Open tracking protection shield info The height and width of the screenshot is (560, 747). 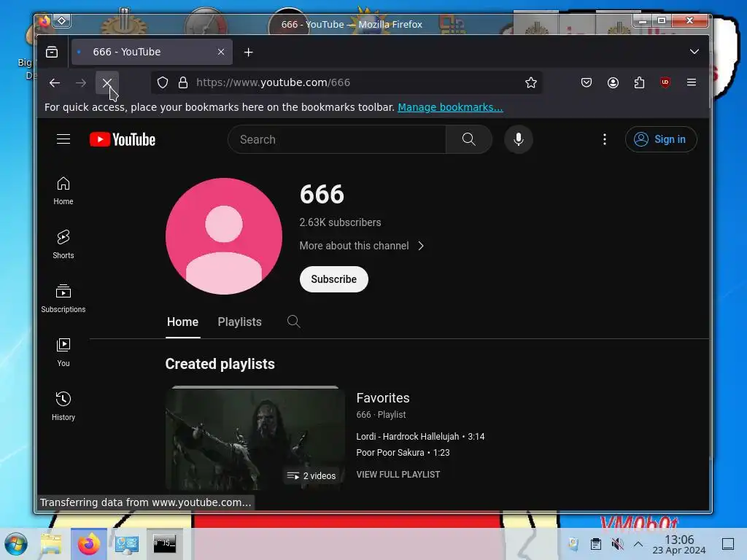[x=163, y=83]
